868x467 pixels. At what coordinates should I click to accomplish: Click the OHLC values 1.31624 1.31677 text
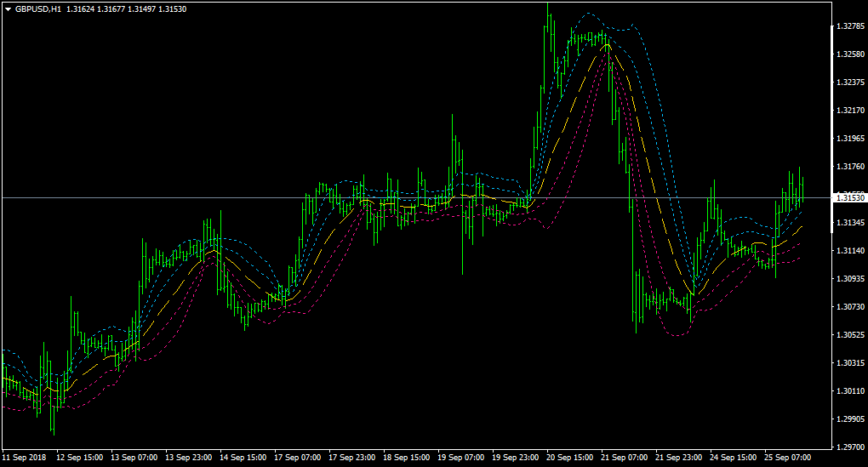click(x=95, y=9)
